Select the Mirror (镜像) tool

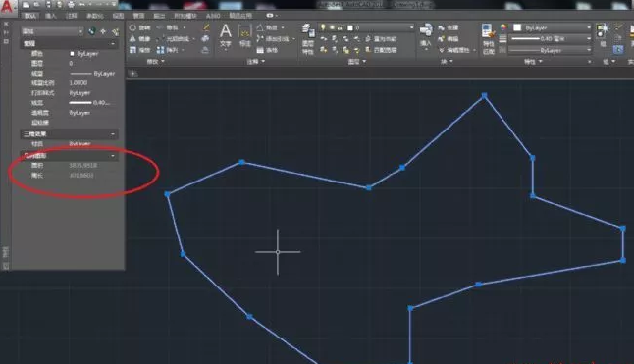139,39
